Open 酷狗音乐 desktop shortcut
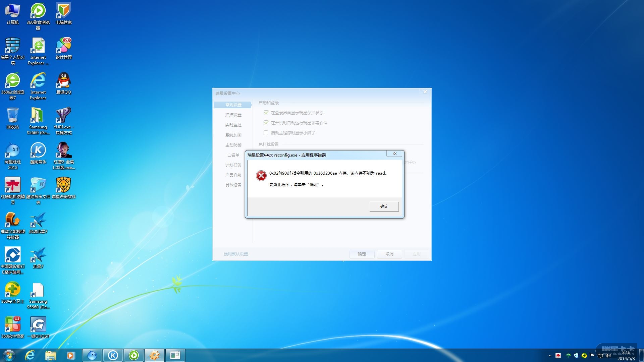644x362 pixels. click(x=38, y=150)
